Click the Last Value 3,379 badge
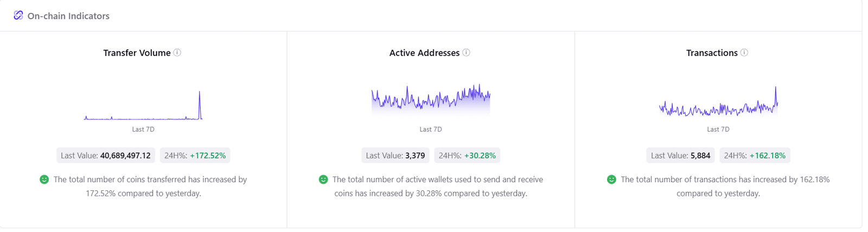 [395, 156]
